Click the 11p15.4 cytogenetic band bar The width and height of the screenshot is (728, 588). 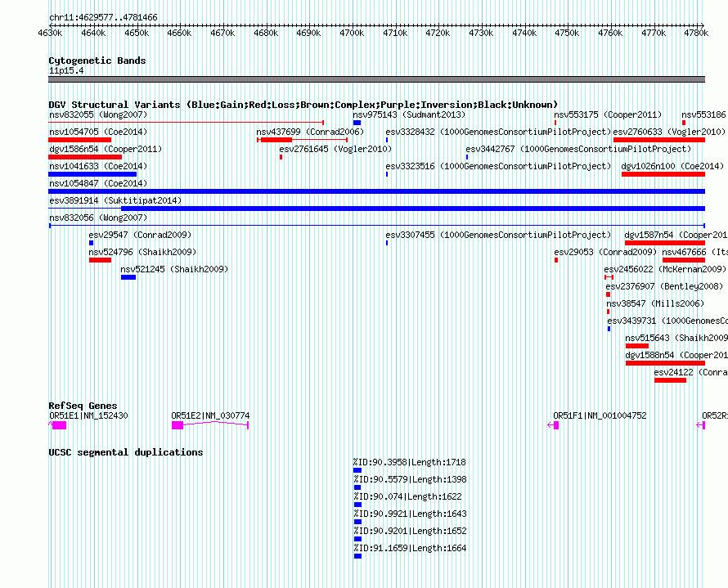376,79
